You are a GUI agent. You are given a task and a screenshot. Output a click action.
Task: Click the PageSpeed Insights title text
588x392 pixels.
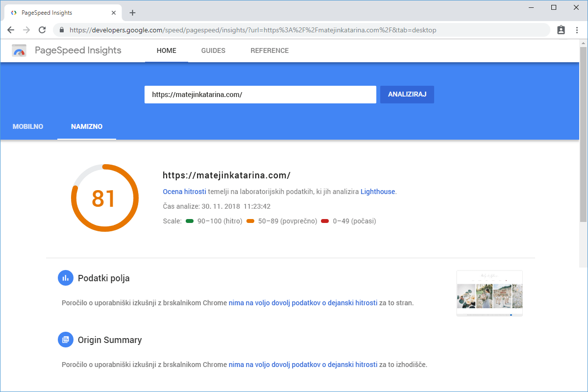[x=78, y=50]
